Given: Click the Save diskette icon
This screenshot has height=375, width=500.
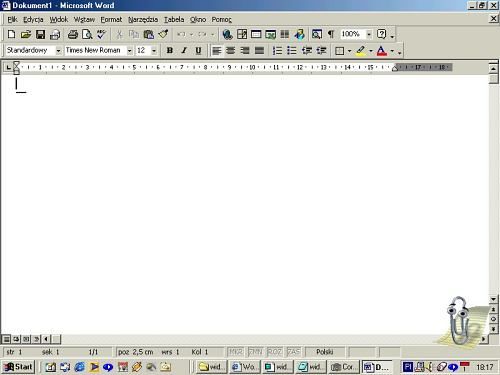Looking at the screenshot, I should 40,34.
